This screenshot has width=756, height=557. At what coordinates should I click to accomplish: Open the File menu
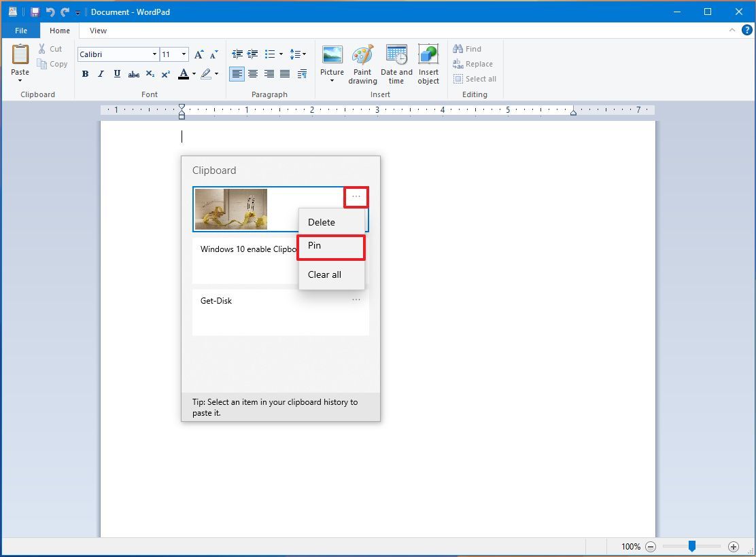point(20,31)
